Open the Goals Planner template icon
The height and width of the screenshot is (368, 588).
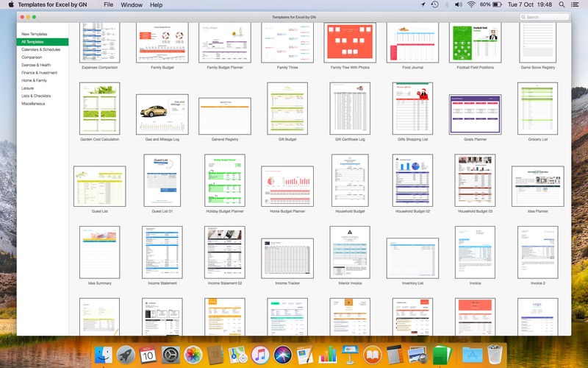(475, 114)
